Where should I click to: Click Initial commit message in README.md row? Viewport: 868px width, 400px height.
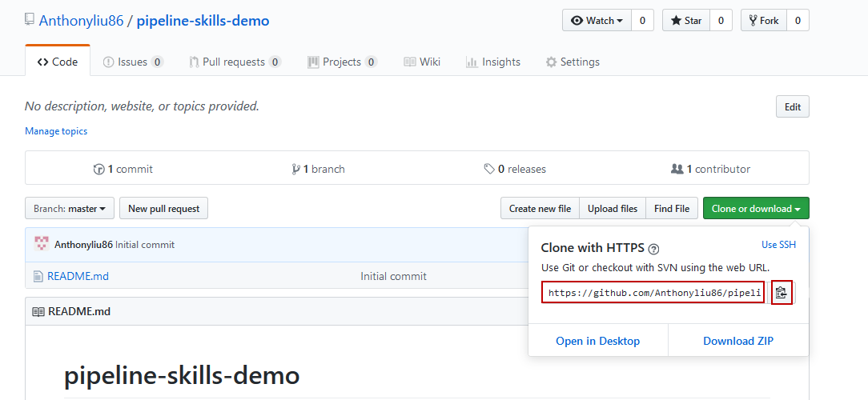pos(394,276)
